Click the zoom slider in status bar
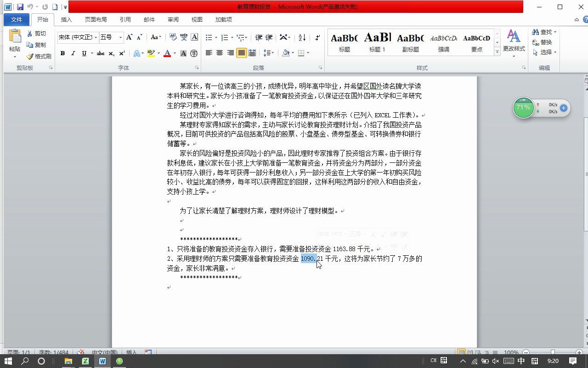Image resolution: width=588 pixels, height=368 pixels. (552, 353)
